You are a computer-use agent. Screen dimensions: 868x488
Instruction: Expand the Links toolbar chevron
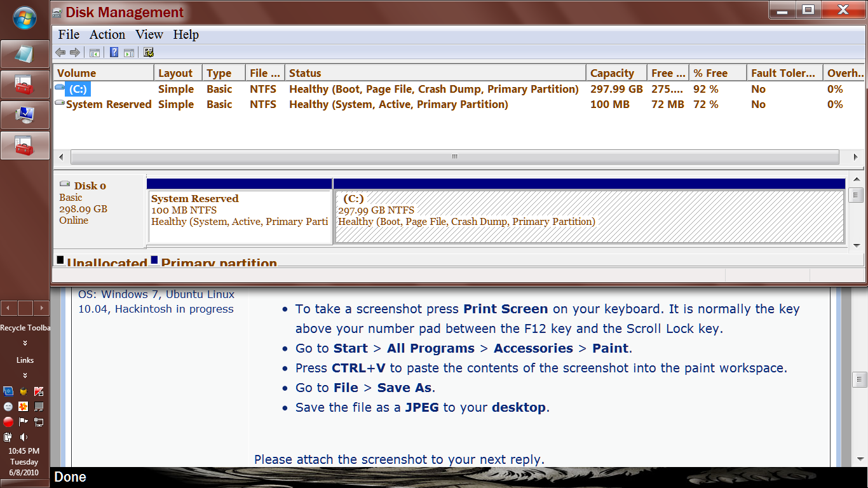(25, 375)
